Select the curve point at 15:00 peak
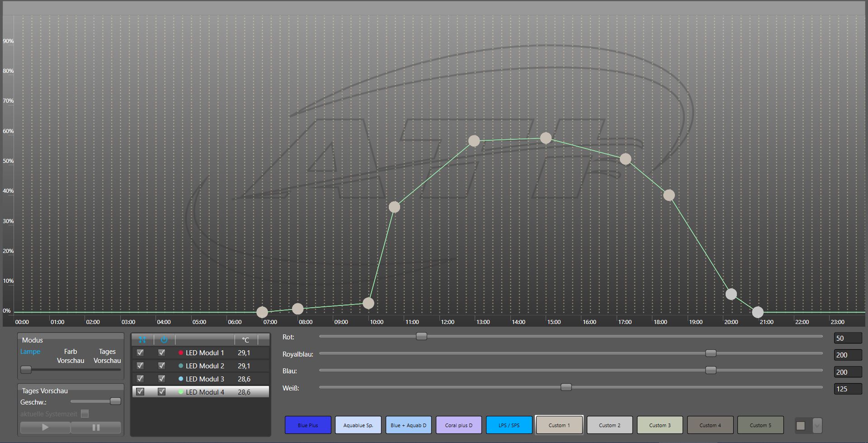 click(x=546, y=138)
